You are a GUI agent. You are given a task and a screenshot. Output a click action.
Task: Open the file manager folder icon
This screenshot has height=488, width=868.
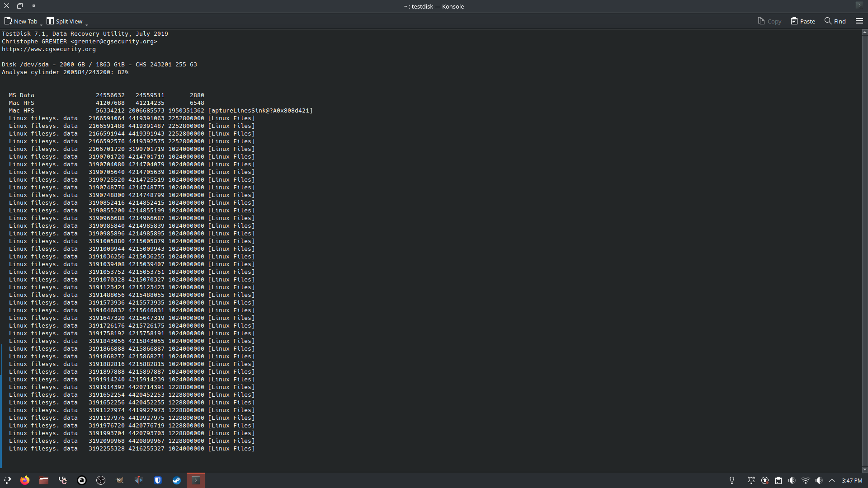pos(44,480)
